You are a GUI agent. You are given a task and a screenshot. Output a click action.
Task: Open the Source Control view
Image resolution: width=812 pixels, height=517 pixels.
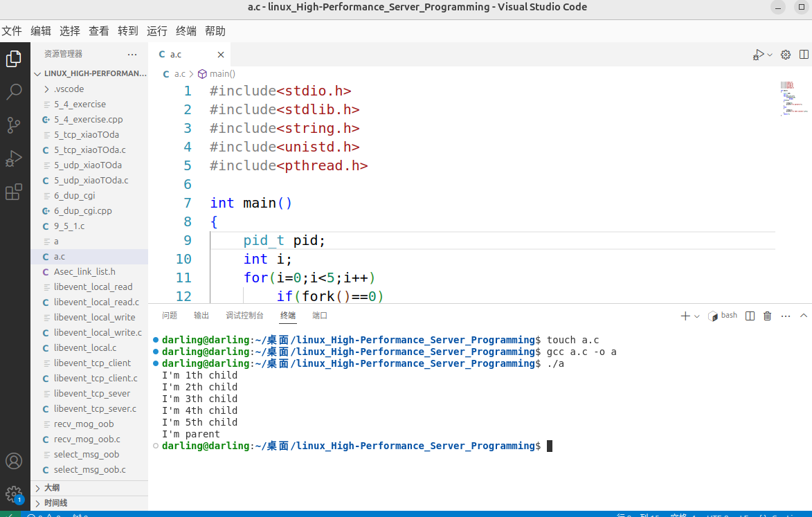click(x=14, y=125)
